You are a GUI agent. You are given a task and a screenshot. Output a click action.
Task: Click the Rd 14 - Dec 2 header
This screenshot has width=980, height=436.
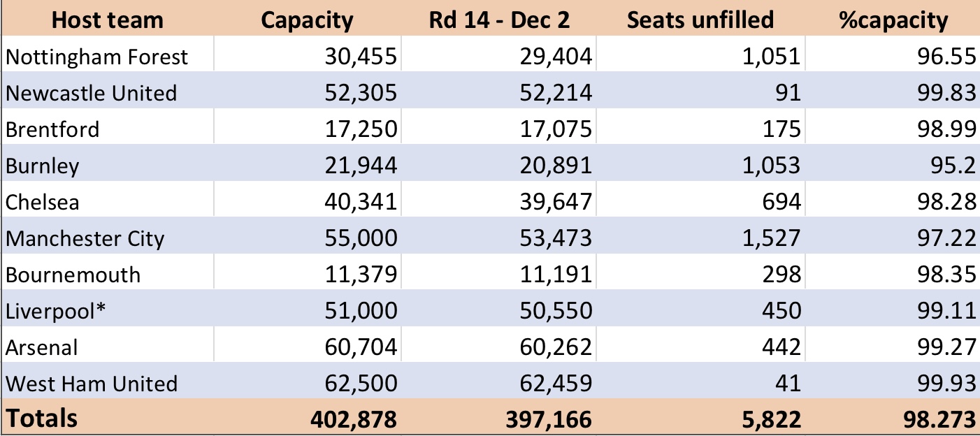pyautogui.click(x=499, y=20)
